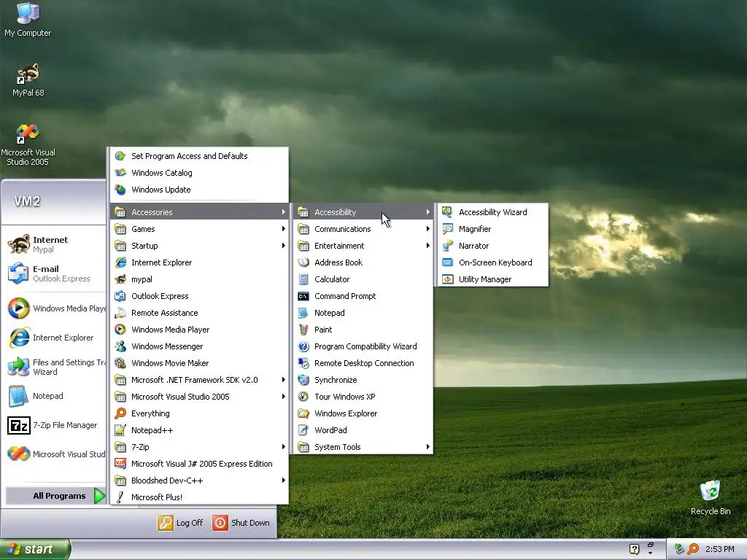Expand the Accessories folder
747x560 pixels.
(x=199, y=212)
